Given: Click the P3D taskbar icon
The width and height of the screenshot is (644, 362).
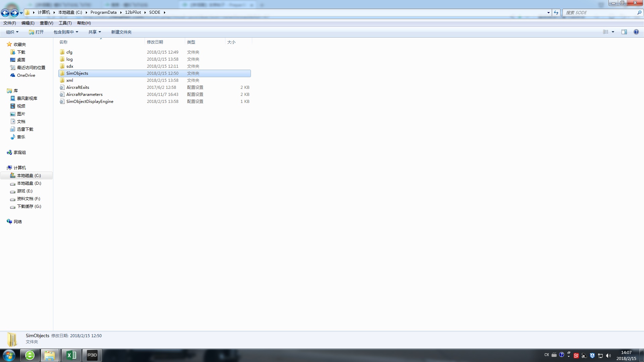Looking at the screenshot, I should point(92,355).
